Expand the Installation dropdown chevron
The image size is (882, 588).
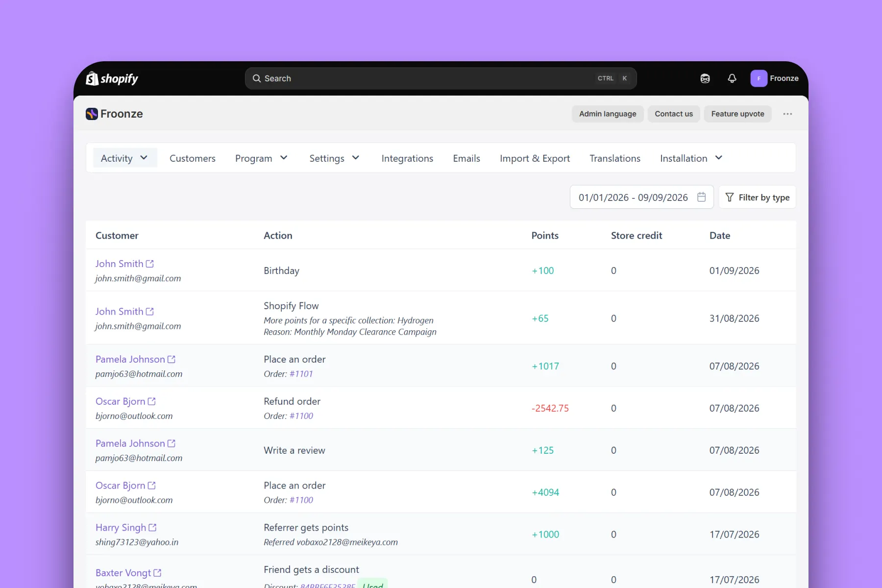(x=719, y=158)
